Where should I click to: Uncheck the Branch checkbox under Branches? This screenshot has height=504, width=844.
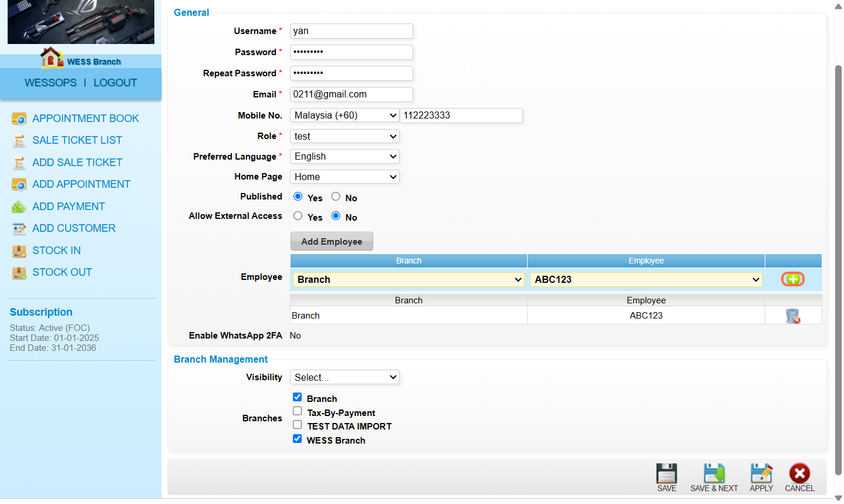point(298,397)
